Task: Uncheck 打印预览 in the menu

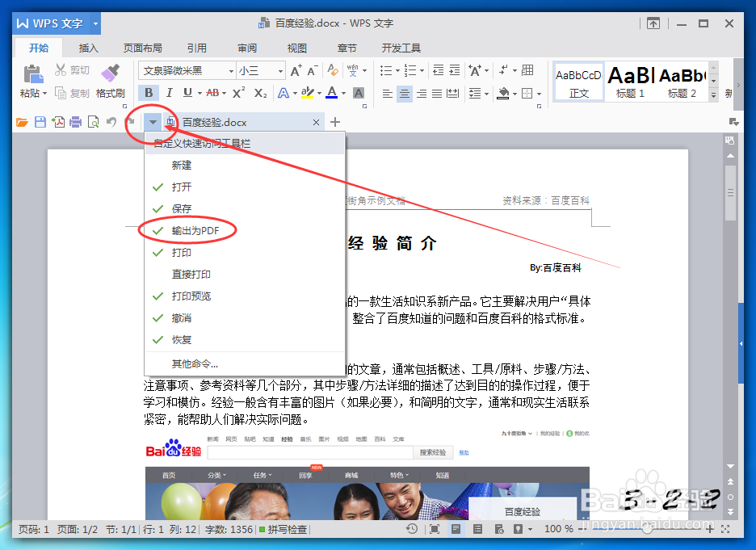Action: point(245,296)
